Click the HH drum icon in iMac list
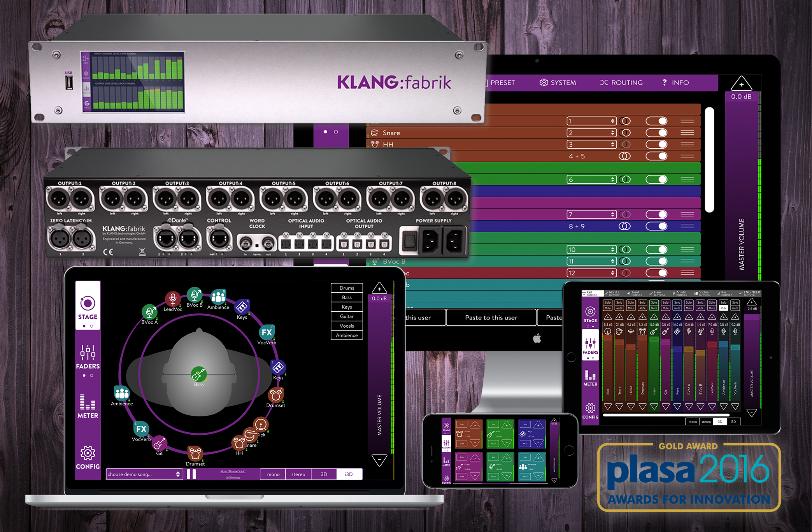Viewport: 812px width, 532px height. [375, 144]
